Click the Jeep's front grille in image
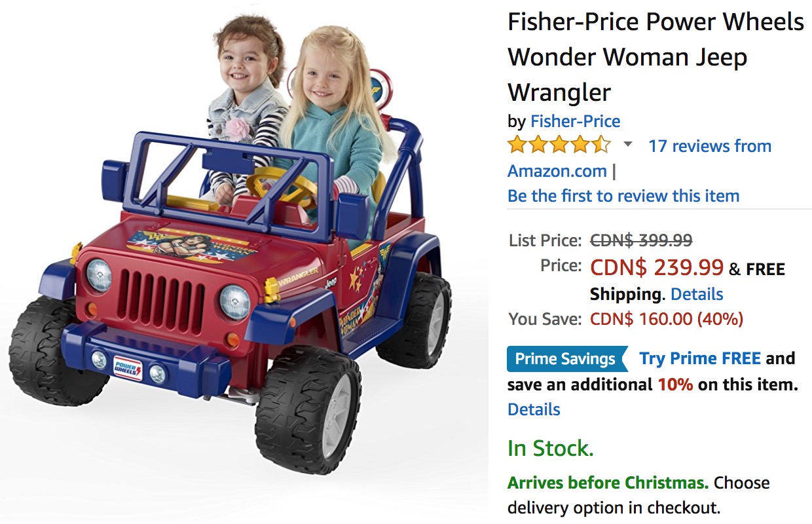 click(161, 297)
